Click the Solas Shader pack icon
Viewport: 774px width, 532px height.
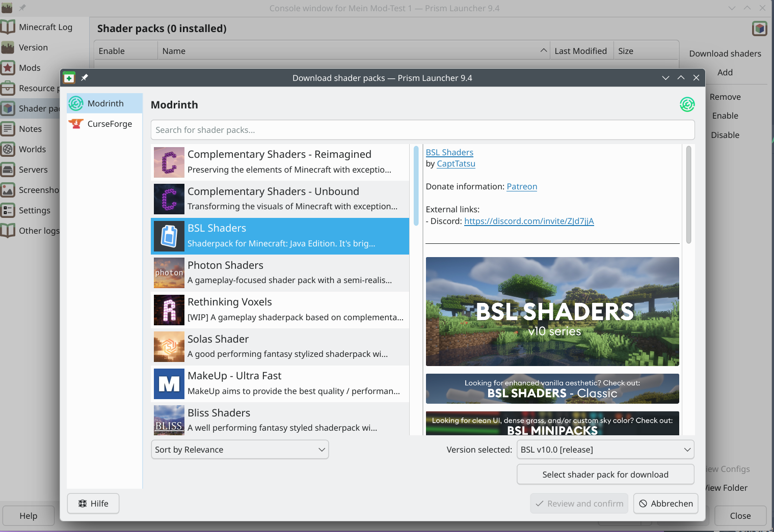point(169,347)
